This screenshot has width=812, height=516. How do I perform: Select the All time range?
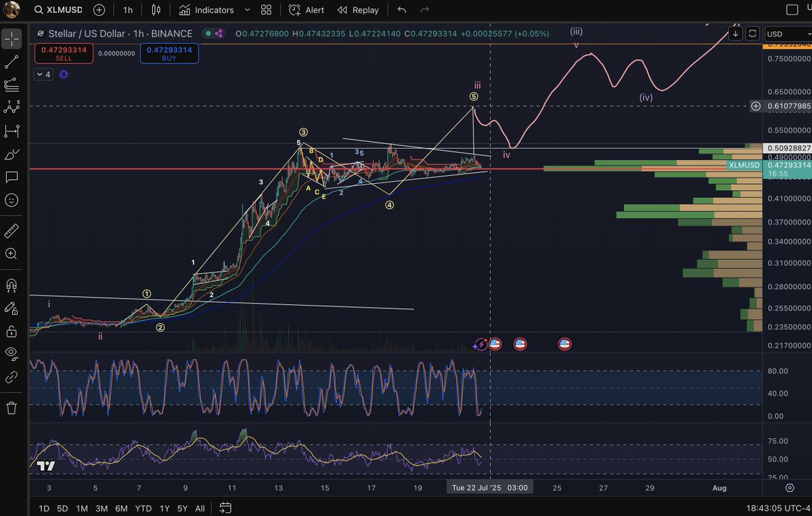pos(200,508)
